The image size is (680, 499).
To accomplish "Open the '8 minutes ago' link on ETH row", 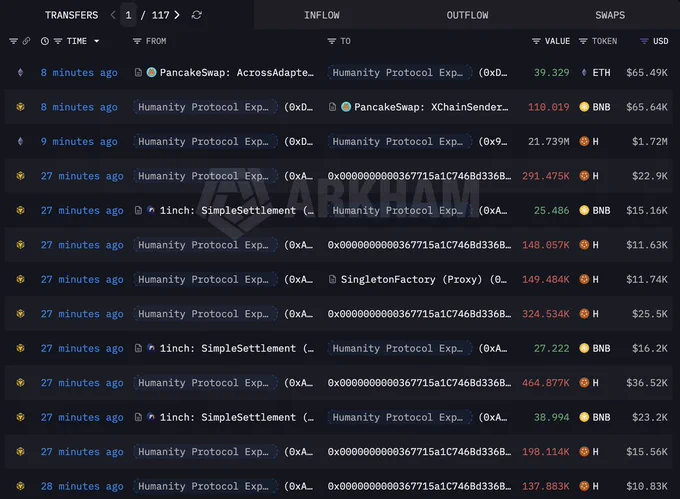I will pyautogui.click(x=79, y=72).
